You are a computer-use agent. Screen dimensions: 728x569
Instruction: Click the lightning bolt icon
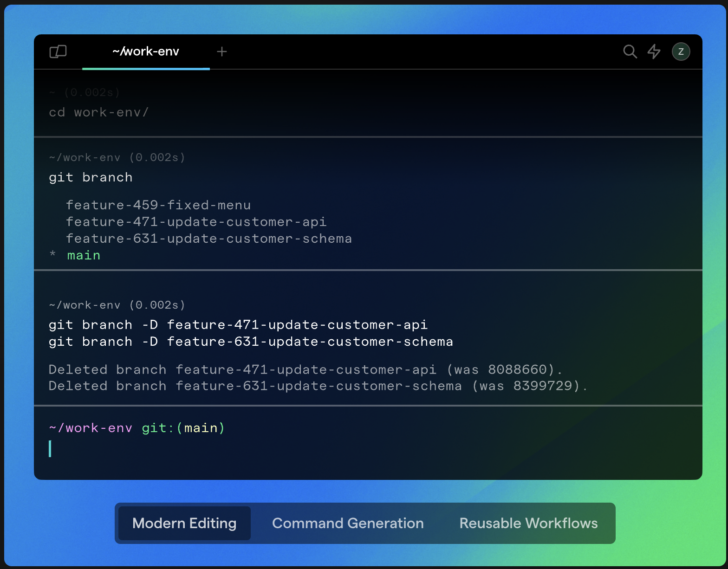[654, 52]
